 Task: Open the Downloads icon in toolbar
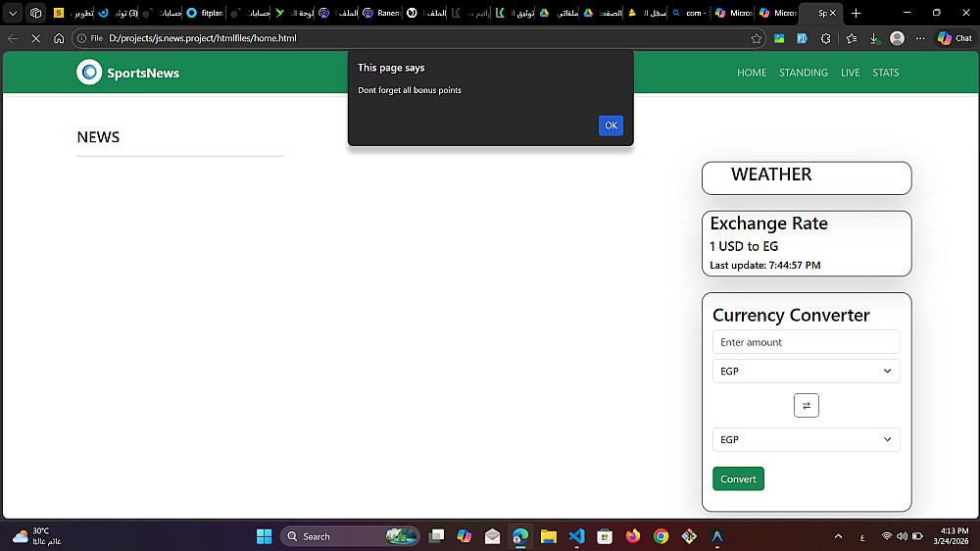874,38
